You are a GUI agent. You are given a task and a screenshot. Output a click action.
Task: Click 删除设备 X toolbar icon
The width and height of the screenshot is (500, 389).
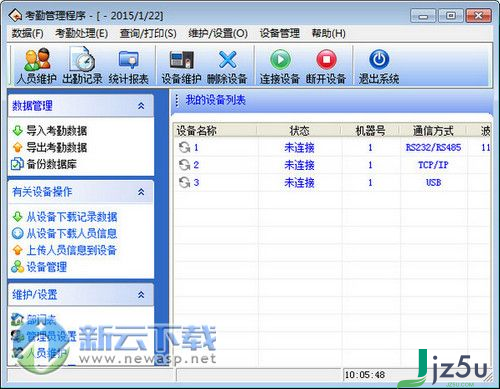tap(227, 60)
